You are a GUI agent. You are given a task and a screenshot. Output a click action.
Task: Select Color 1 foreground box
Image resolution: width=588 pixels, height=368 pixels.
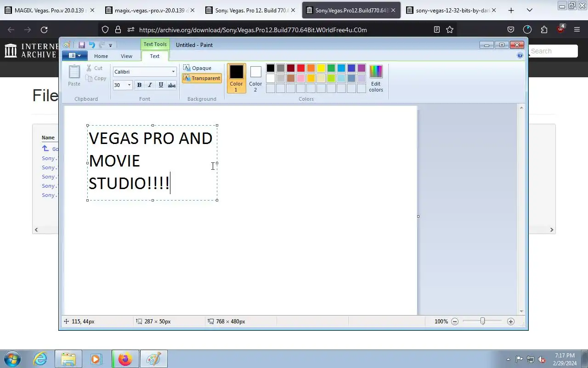click(237, 78)
